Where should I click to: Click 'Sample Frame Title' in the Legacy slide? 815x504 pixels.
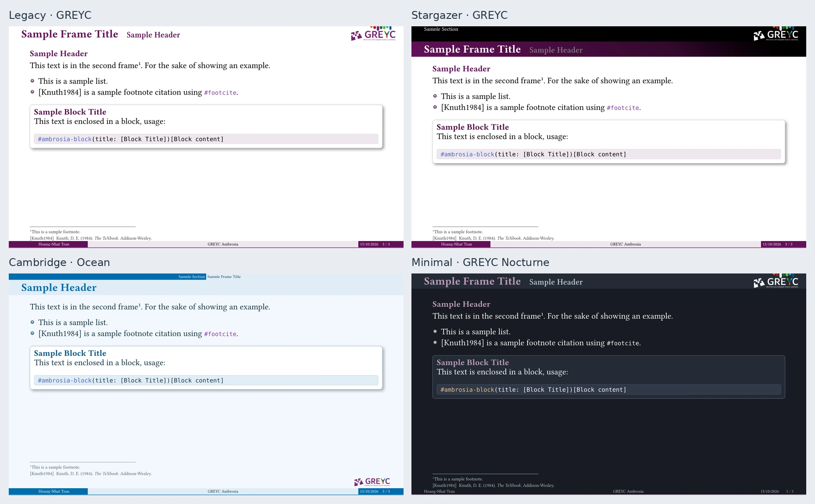(70, 34)
